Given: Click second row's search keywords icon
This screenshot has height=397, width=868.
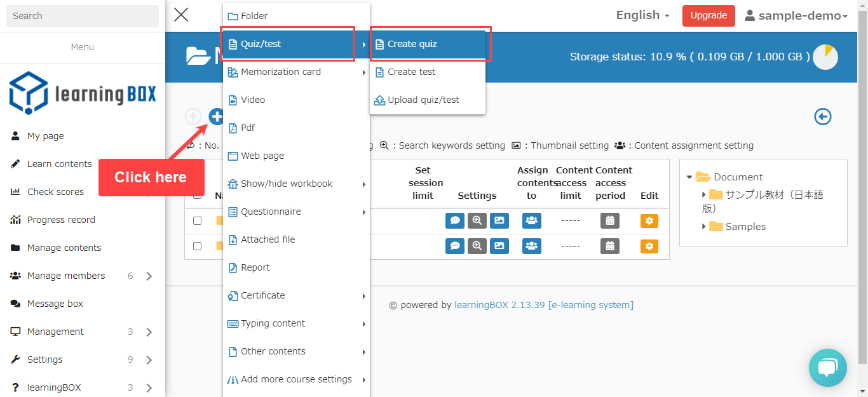Looking at the screenshot, I should (477, 246).
